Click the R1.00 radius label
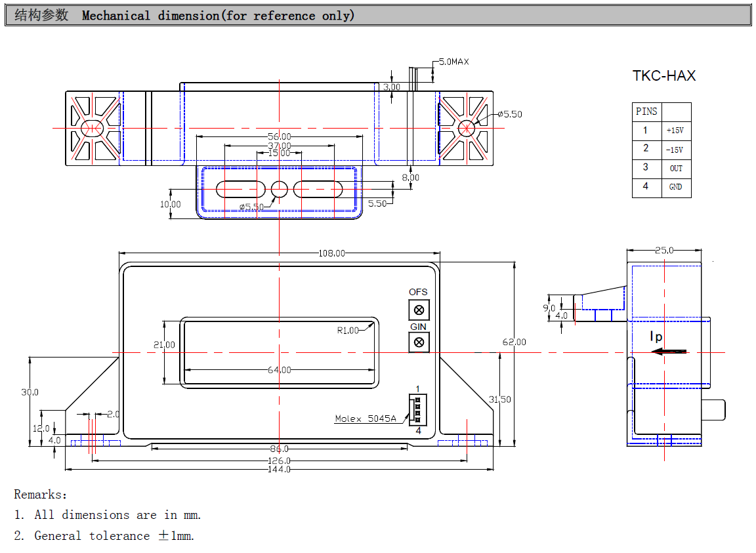The height and width of the screenshot is (553, 756). pyautogui.click(x=348, y=331)
